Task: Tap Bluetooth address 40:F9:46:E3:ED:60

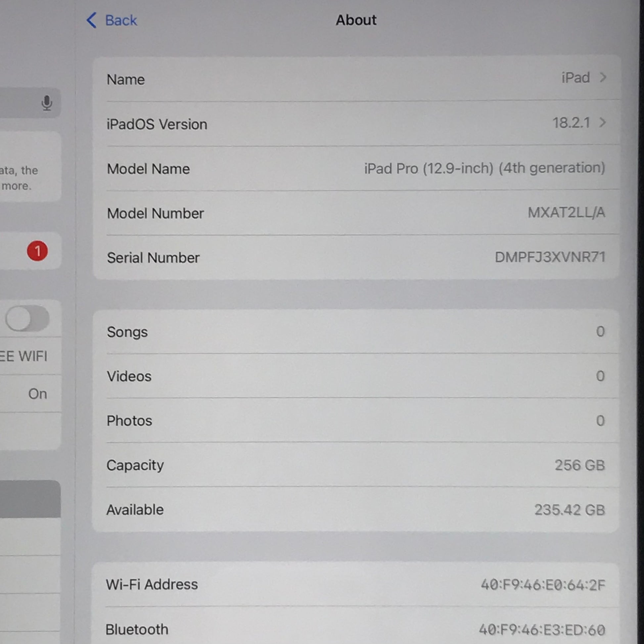Action: click(542, 630)
